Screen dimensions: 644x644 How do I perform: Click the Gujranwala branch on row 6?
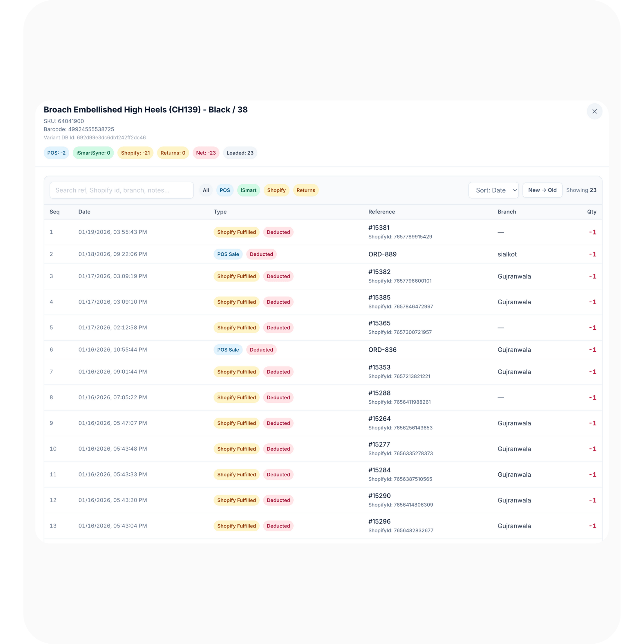[x=514, y=350]
